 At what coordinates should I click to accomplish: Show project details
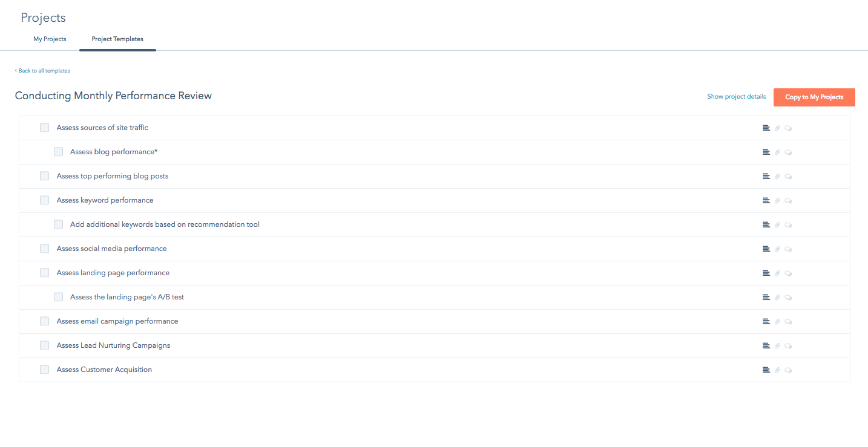click(x=736, y=96)
